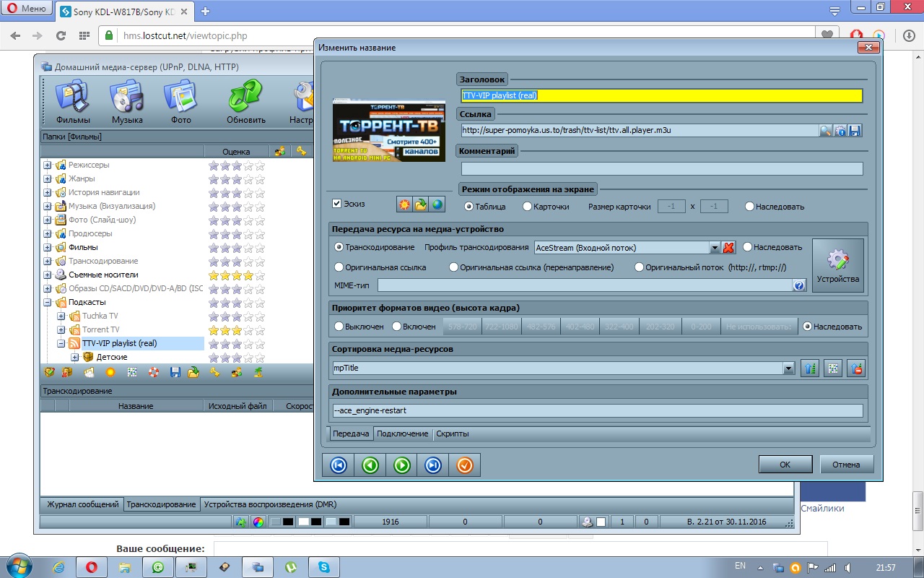This screenshot has width=924, height=578.
Task: Click the save icon beside the link field
Action: (x=855, y=131)
